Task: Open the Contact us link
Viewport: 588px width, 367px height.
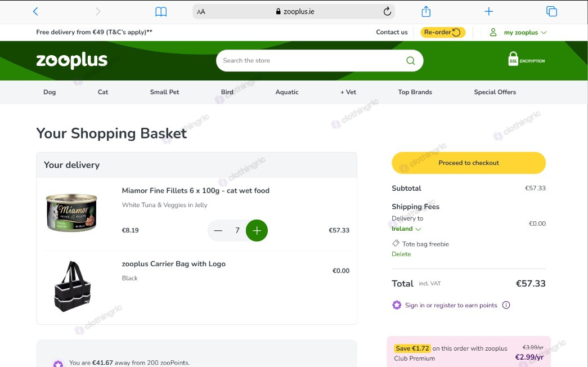Action: tap(392, 32)
